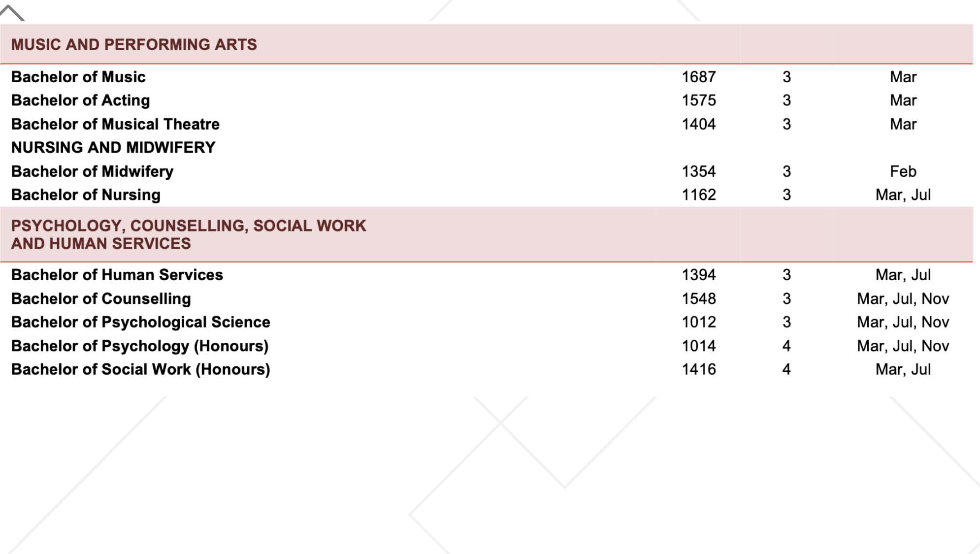The image size is (980, 554).
Task: Click the up chevron in top-left corner
Action: point(12,13)
